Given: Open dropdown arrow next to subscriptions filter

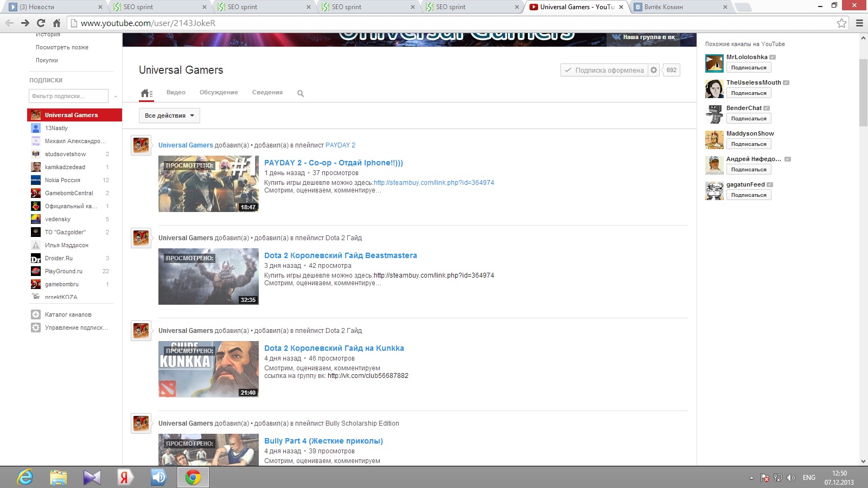Looking at the screenshot, I should pos(116,97).
